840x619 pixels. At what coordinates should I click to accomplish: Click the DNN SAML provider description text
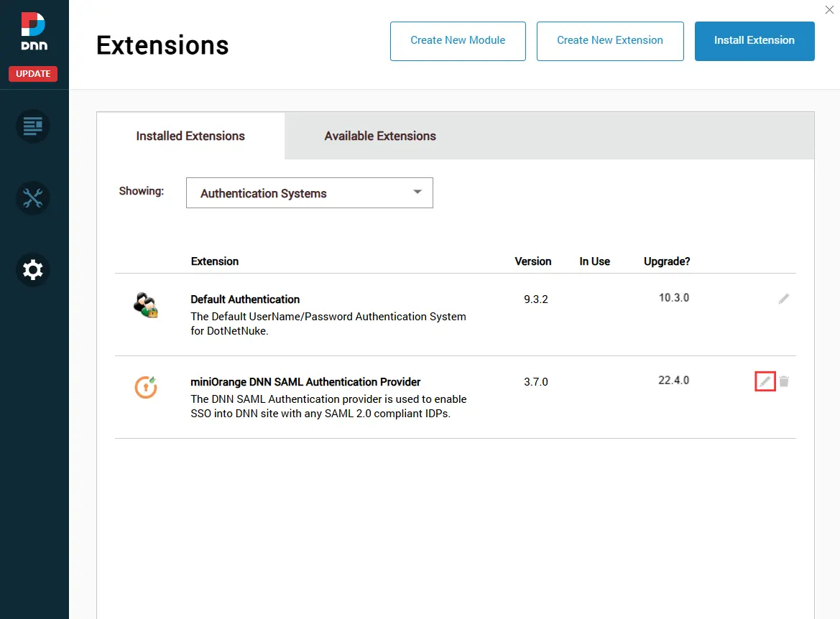328,406
